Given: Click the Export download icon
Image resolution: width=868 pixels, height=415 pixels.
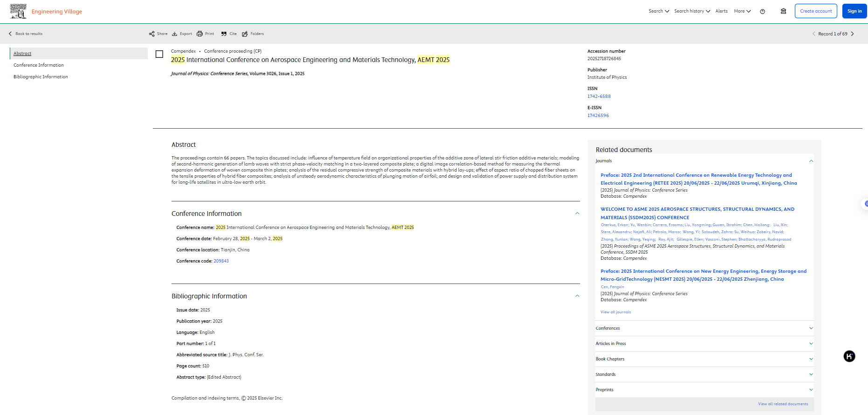Looking at the screenshot, I should [175, 34].
